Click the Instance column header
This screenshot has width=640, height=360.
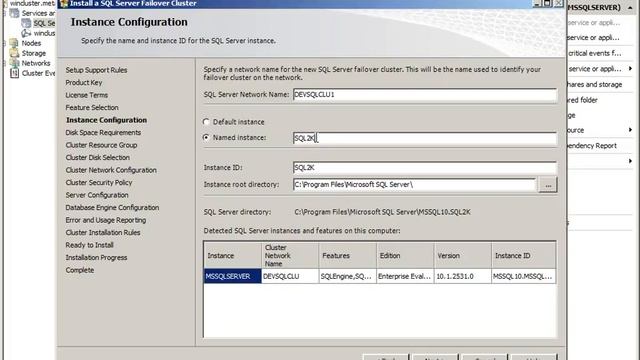tap(232, 256)
